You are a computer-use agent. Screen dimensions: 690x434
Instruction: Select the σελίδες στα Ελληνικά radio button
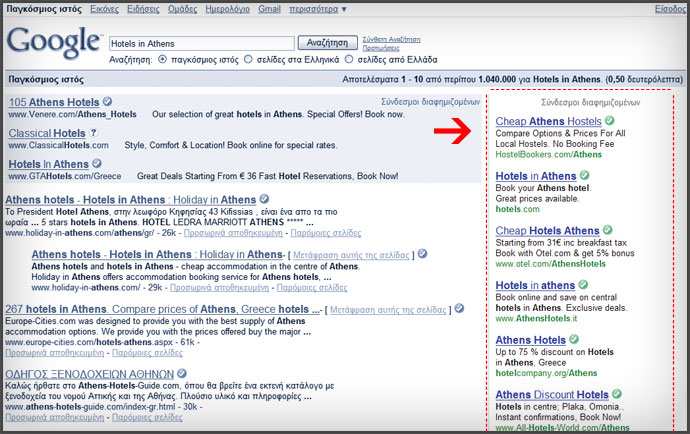tap(248, 59)
